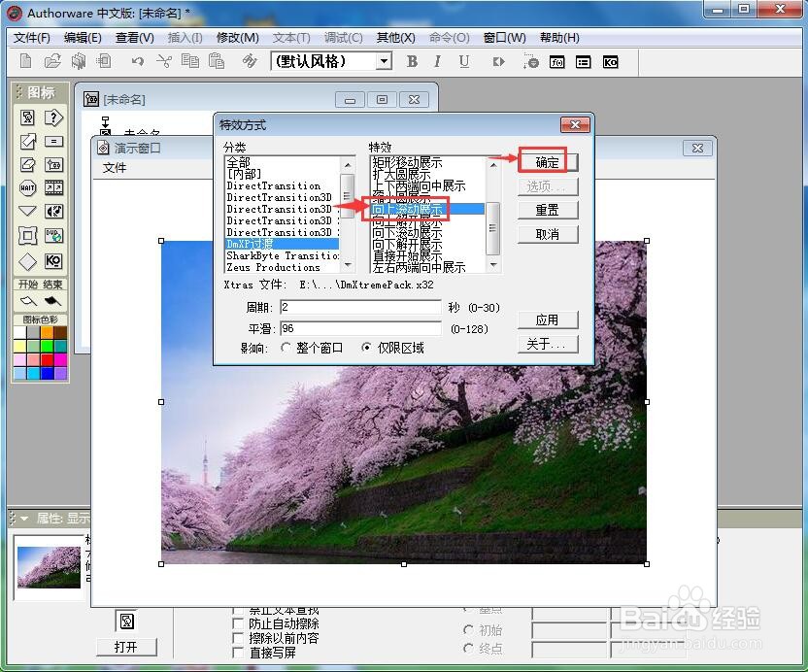Viewport: 808px width, 672px height.
Task: Select the whole window radio option
Action: (x=286, y=348)
